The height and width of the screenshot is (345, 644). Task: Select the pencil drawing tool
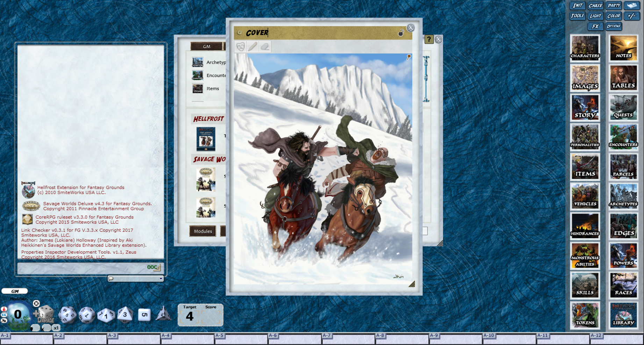tap(253, 47)
